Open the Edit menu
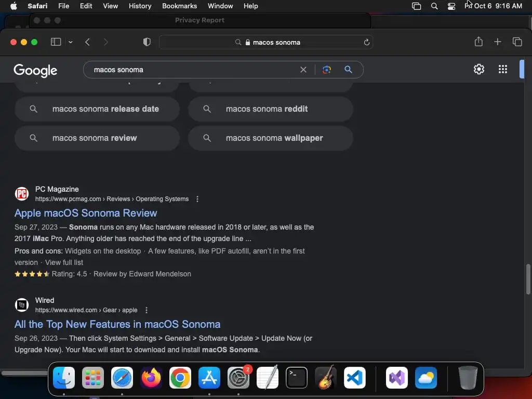The width and height of the screenshot is (532, 399). (86, 6)
